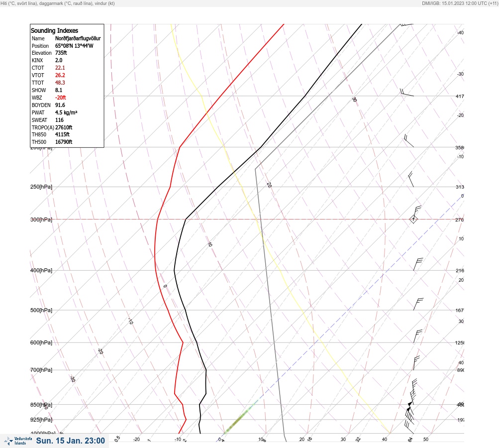Click the 216 height label on the right edge
The width and height of the screenshot is (499, 448).
[460, 271]
